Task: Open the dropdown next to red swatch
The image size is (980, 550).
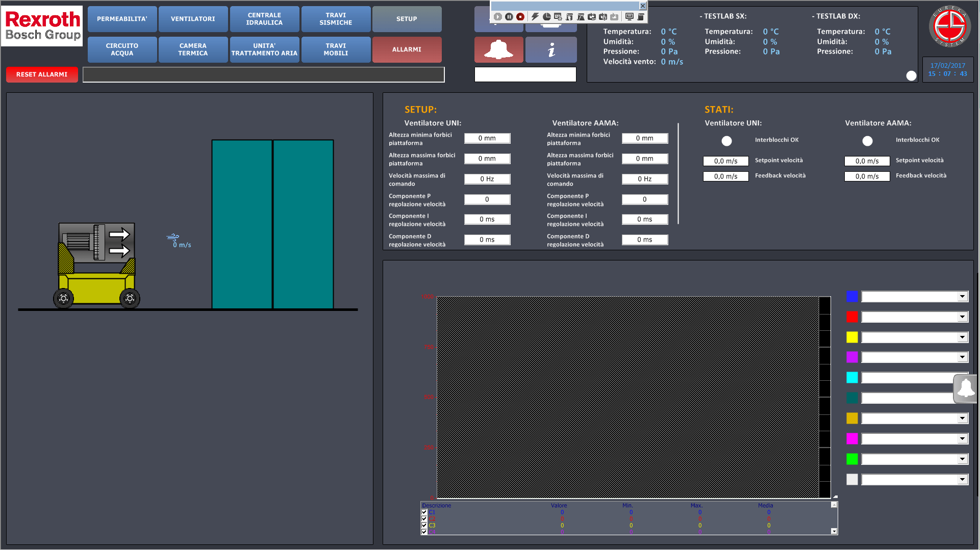Action: pos(962,317)
